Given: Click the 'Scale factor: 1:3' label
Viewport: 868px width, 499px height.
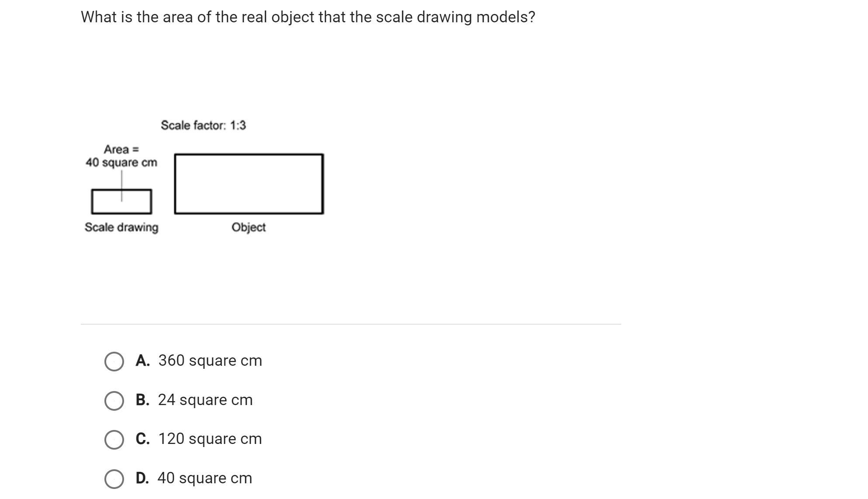Looking at the screenshot, I should [x=204, y=125].
